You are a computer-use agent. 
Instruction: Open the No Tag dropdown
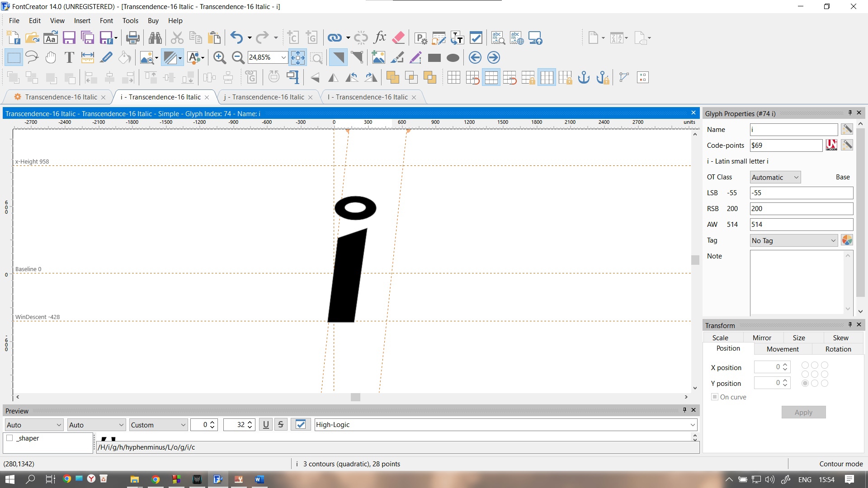[794, 240]
